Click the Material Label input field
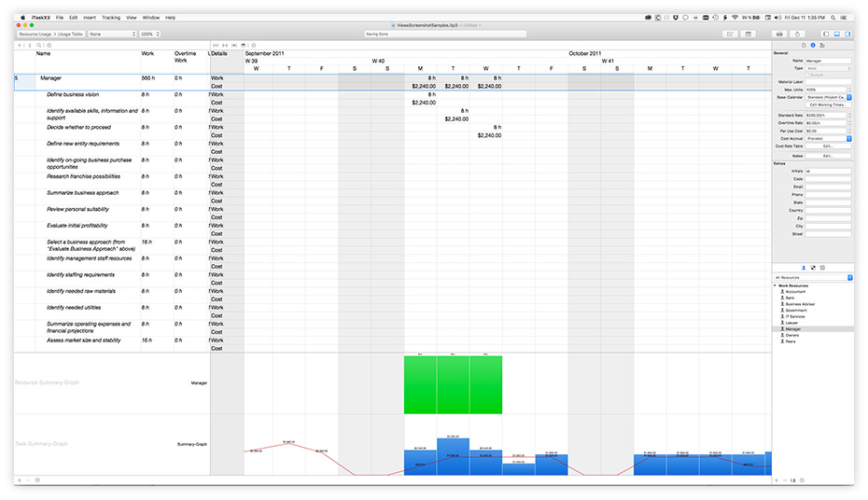868x500 pixels. pyautogui.click(x=828, y=82)
